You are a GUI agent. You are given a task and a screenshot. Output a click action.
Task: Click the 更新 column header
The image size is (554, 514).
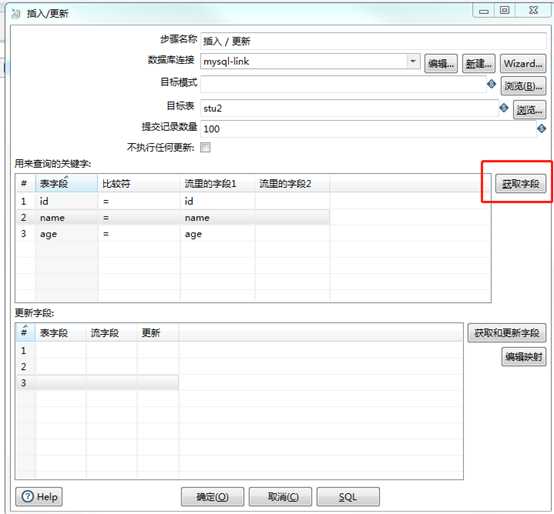coord(158,333)
